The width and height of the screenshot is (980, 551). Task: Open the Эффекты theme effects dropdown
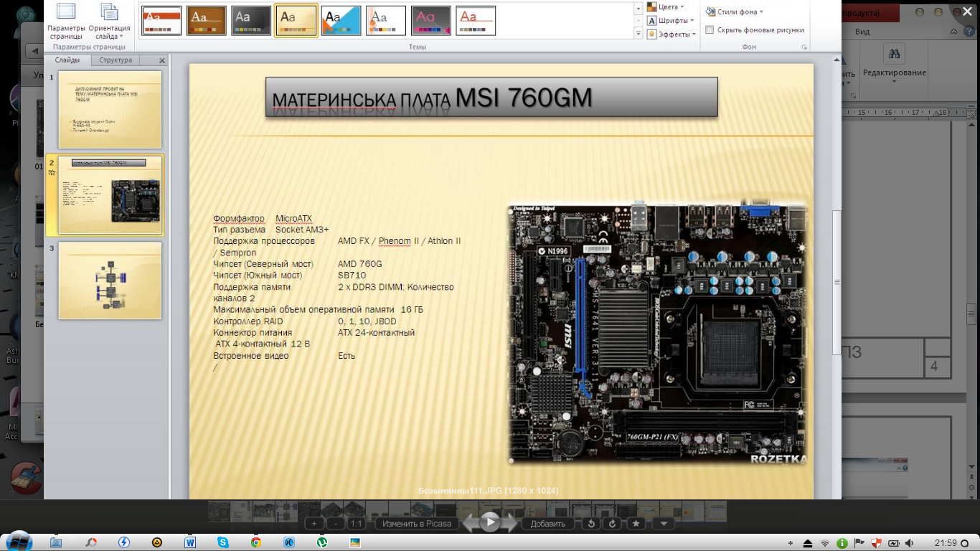click(672, 34)
